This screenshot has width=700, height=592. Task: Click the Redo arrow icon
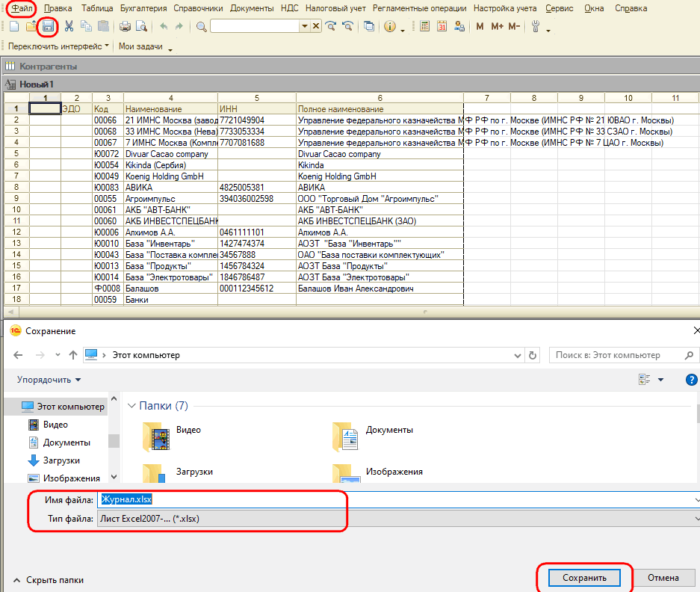[179, 26]
